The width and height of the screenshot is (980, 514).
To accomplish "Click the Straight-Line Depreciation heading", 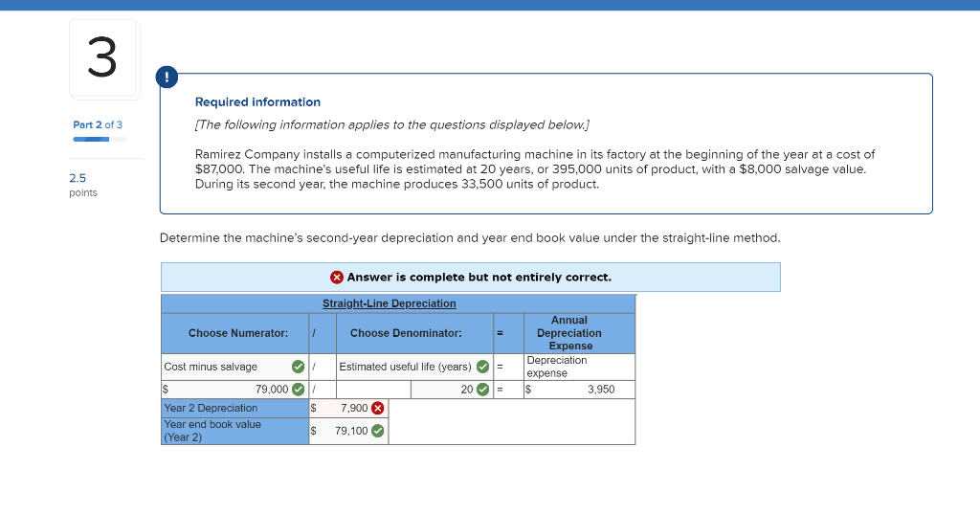I will coord(390,303).
